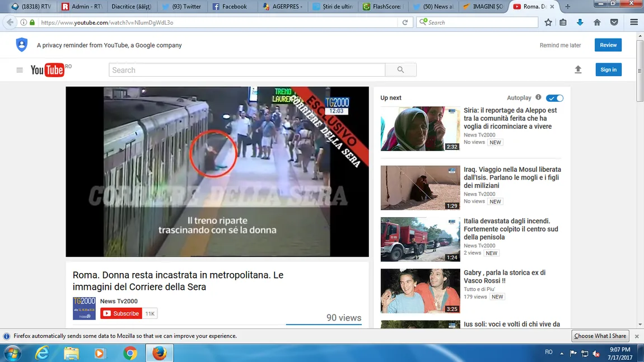The width and height of the screenshot is (644, 362).
Task: Click Remind me later link
Action: pos(560,45)
